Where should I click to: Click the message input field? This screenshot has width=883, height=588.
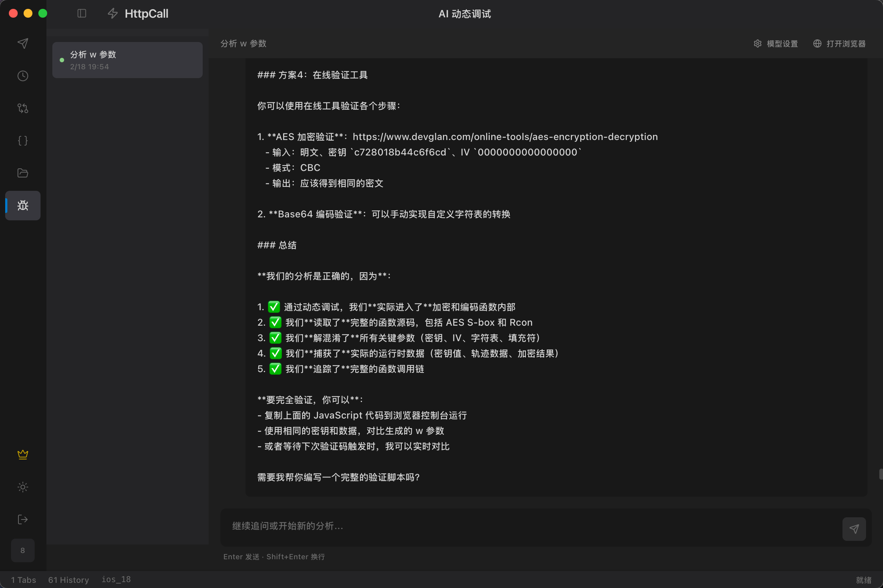pos(525,526)
